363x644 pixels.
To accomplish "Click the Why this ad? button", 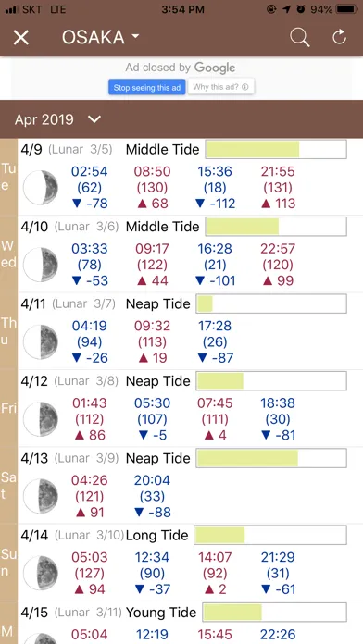I will coord(220,87).
